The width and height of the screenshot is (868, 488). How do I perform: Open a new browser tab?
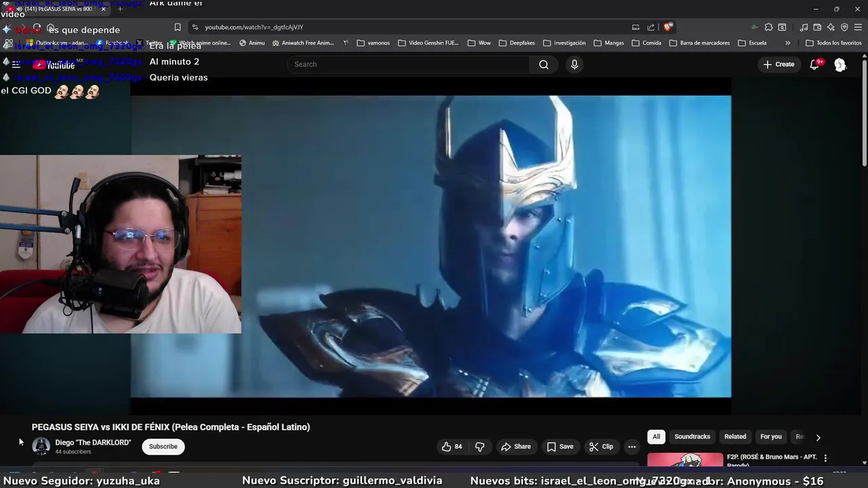pyautogui.click(x=120, y=9)
